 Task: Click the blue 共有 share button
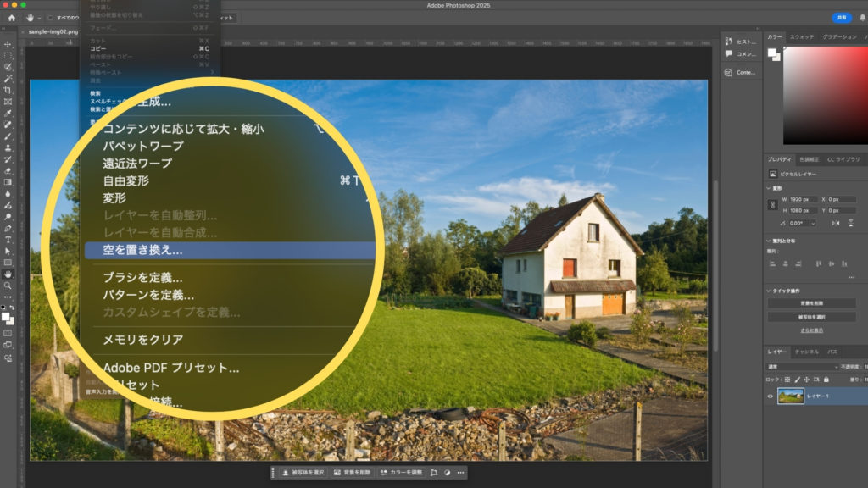(x=841, y=17)
